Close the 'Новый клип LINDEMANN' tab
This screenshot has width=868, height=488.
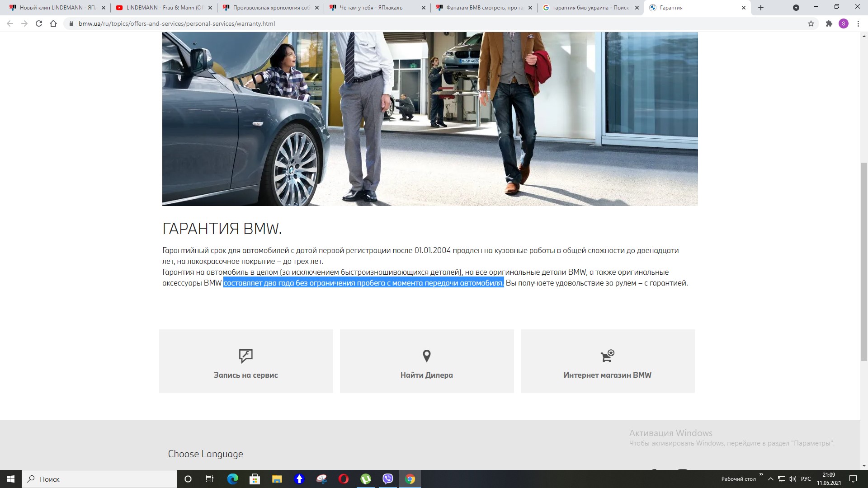click(x=104, y=8)
